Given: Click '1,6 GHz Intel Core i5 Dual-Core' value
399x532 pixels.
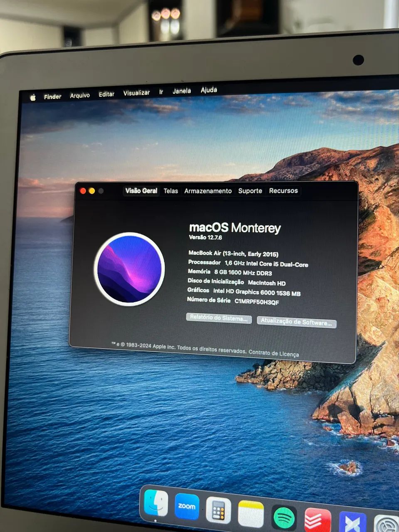Looking at the screenshot, I should coord(266,264).
